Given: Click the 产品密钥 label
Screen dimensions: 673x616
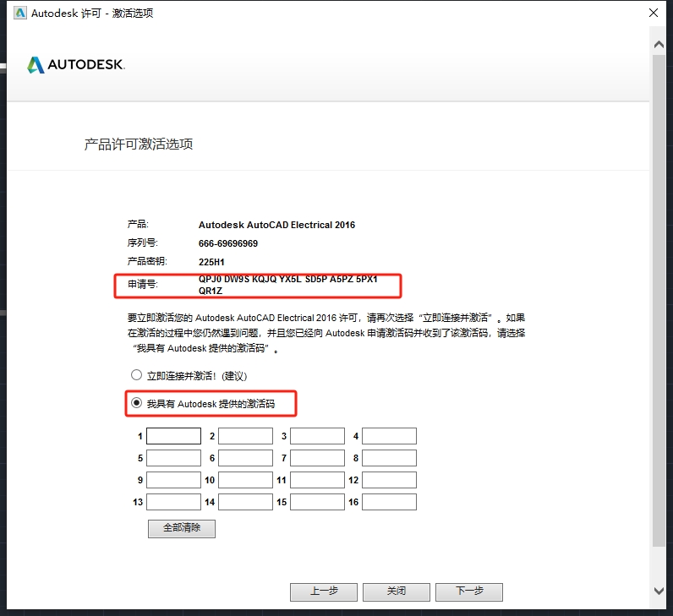Looking at the screenshot, I should click(147, 261).
